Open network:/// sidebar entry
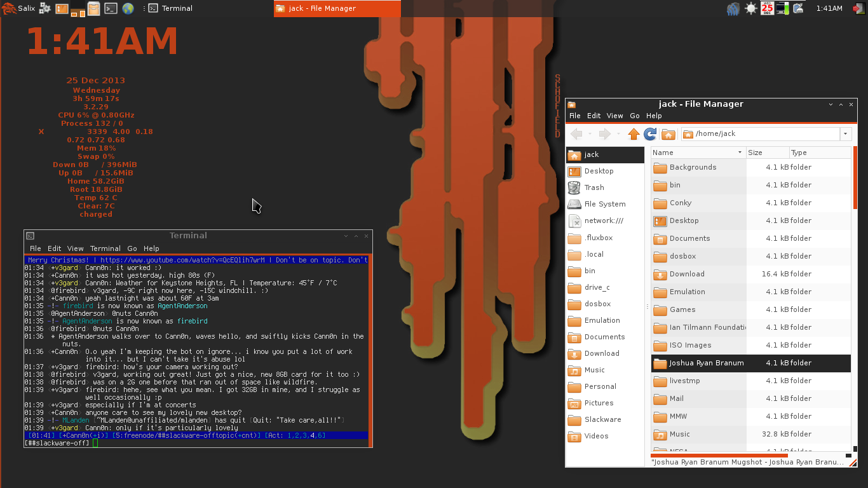868x488 pixels. (605, 220)
